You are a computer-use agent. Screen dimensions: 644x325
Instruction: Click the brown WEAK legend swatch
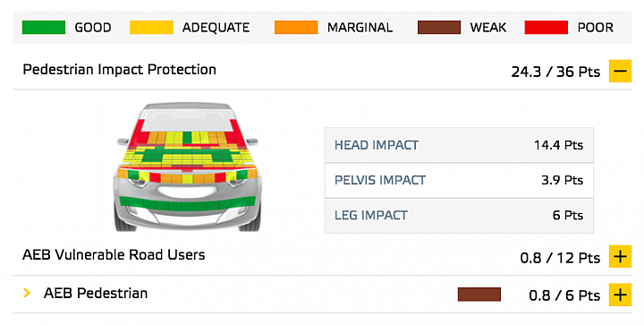[x=439, y=27]
